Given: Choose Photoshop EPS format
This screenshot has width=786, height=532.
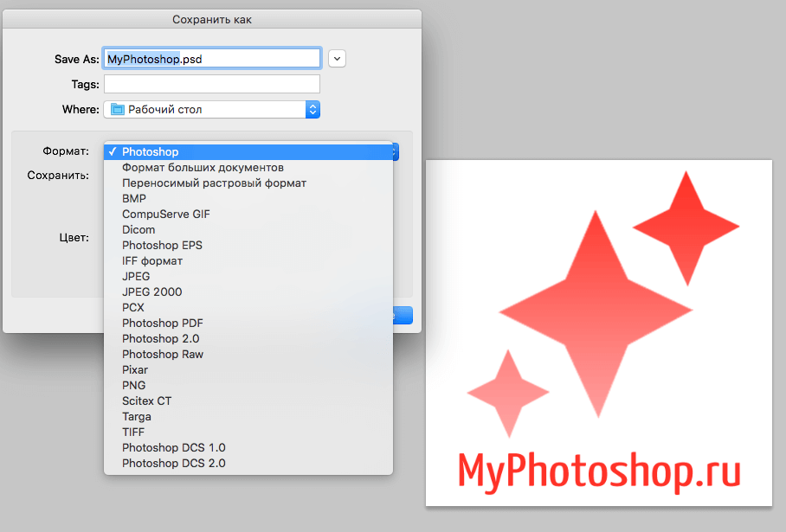Looking at the screenshot, I should click(x=162, y=245).
